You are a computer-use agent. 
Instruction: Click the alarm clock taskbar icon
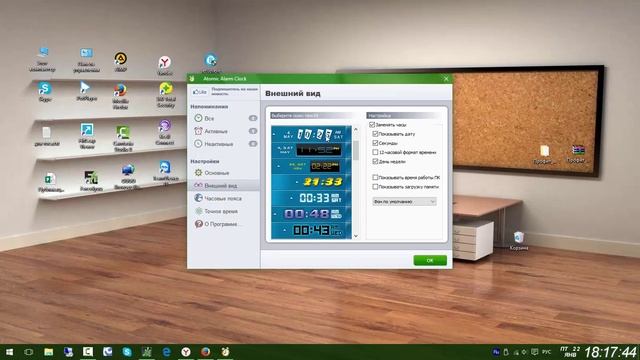[x=225, y=352]
